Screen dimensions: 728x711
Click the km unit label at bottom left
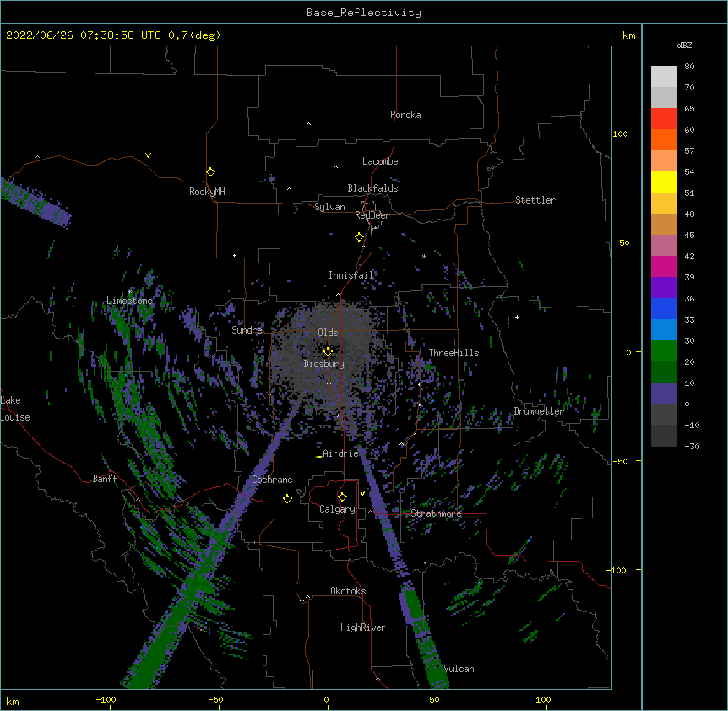point(13,702)
